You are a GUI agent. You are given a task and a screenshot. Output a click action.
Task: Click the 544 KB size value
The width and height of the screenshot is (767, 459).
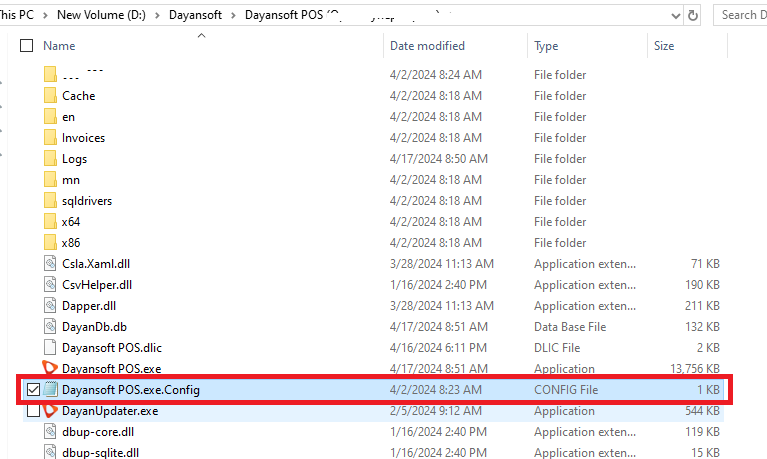(702, 411)
